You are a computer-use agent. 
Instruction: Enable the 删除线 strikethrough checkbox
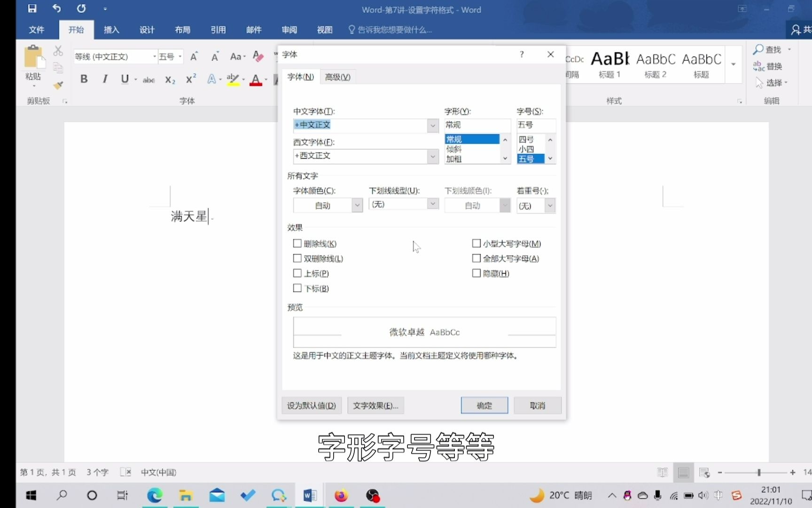[x=297, y=243]
